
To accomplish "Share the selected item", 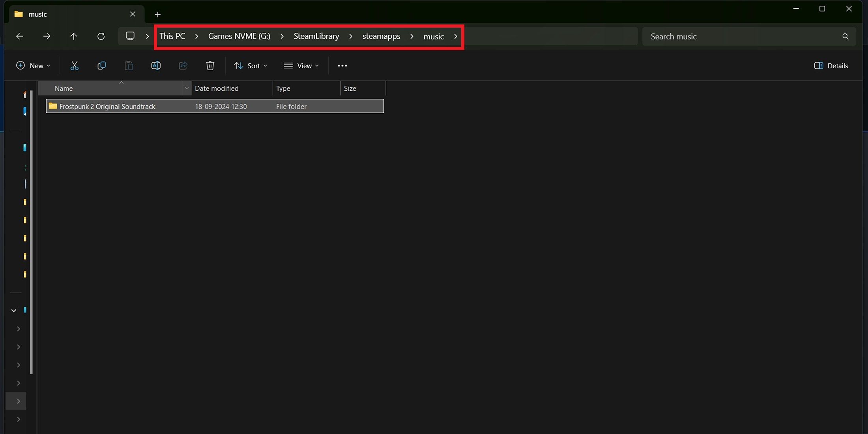I will [183, 65].
